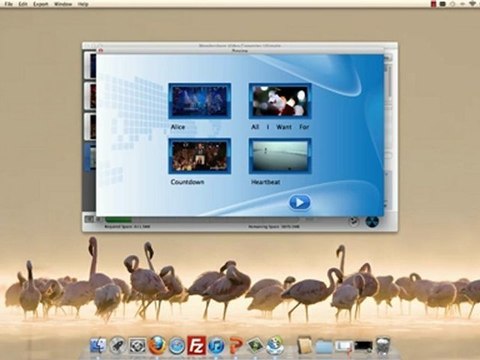480x360 pixels.
Task: Open the Trash in the dock
Action: [x=383, y=345]
